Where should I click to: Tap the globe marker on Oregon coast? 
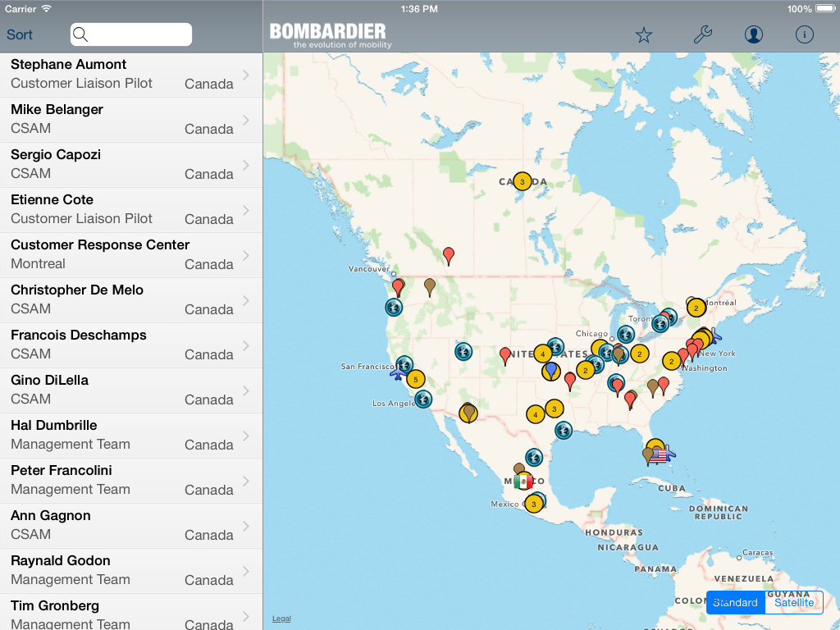[x=394, y=307]
